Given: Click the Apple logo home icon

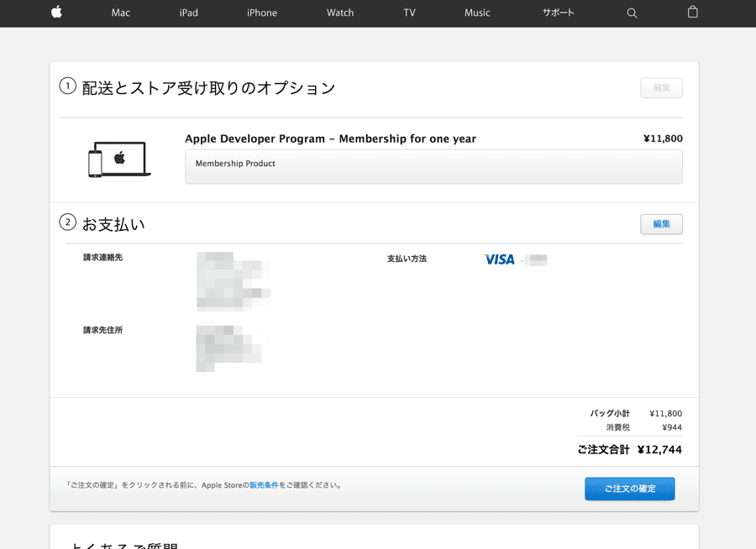Looking at the screenshot, I should click(56, 12).
